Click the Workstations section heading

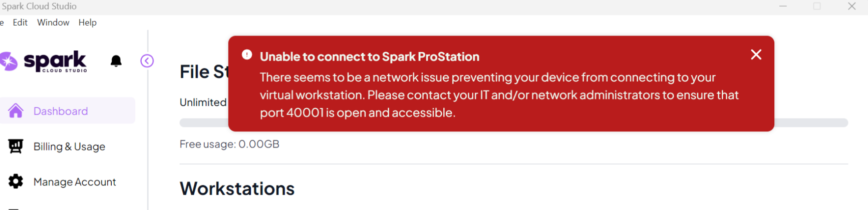coord(237,188)
